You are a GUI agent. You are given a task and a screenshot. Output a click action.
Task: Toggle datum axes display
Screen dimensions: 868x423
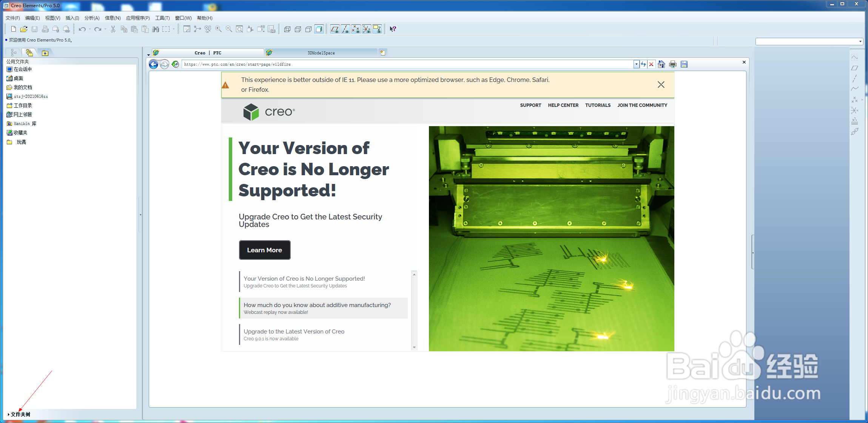[x=345, y=29]
